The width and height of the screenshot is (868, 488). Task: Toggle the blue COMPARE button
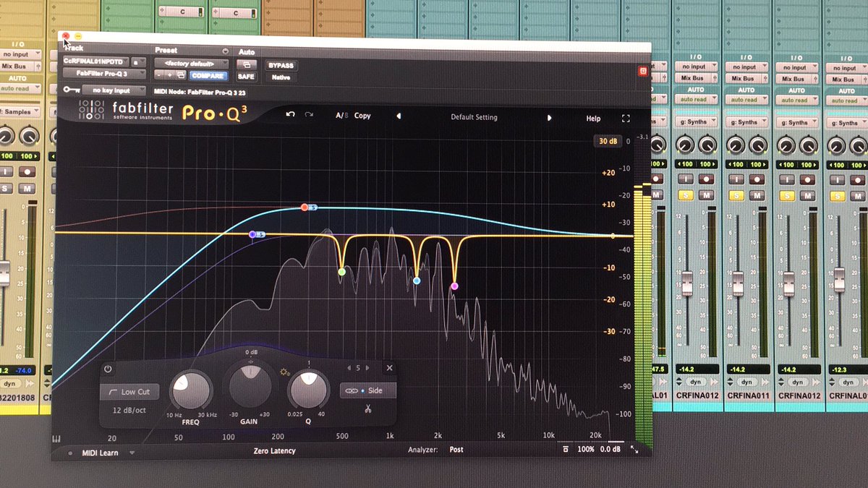[208, 75]
